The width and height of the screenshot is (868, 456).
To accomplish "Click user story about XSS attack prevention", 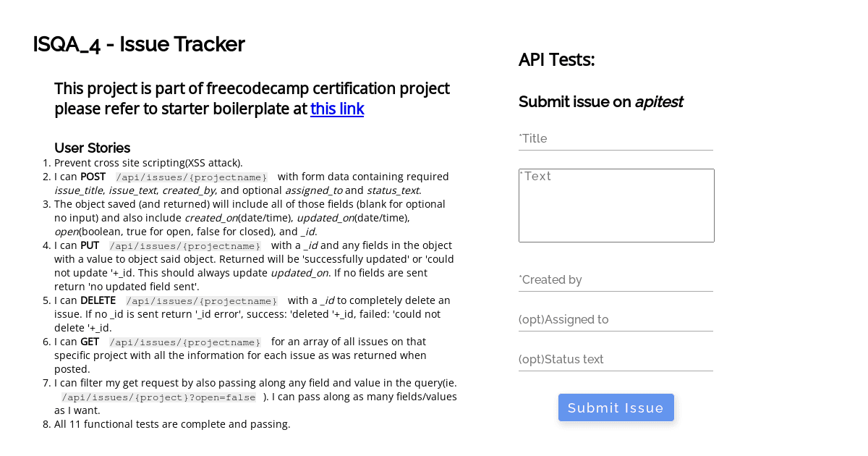I will pyautogui.click(x=148, y=163).
